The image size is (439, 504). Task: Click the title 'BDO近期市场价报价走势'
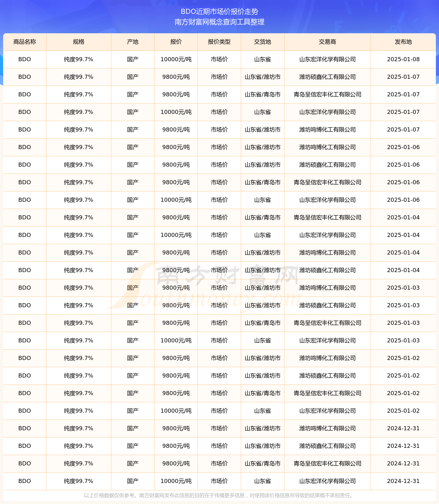coord(219,12)
